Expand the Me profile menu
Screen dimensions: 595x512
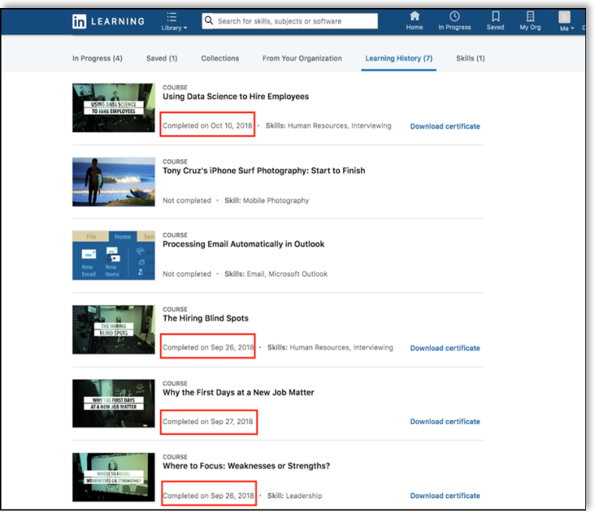coord(566,21)
